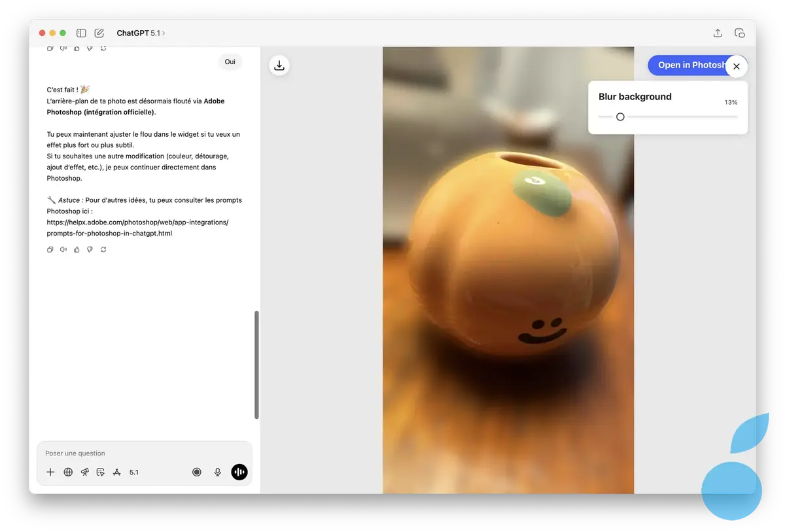785x532 pixels.
Task: Attach a file with the plus icon
Action: (50, 472)
